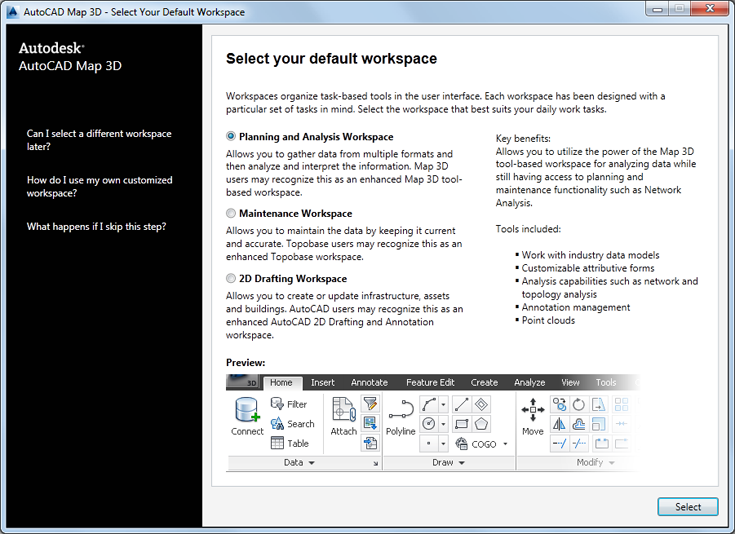Click the Scale icon in Modify panel

[599, 424]
